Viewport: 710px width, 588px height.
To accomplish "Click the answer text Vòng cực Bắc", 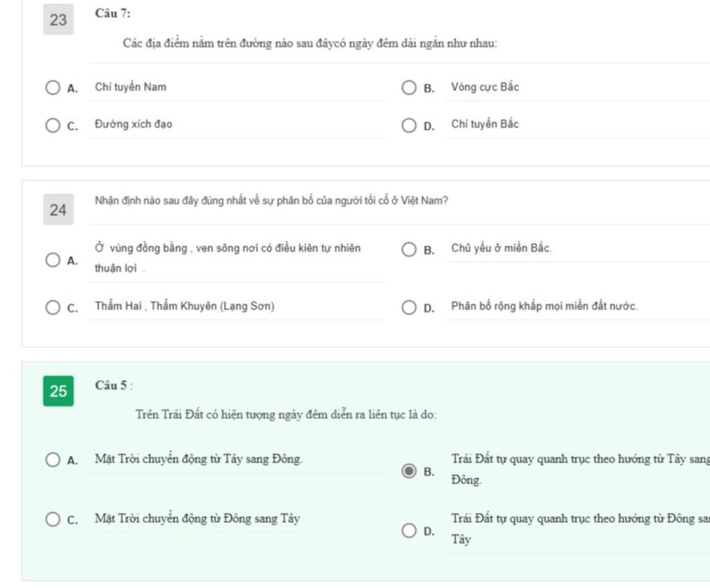I will tap(485, 87).
